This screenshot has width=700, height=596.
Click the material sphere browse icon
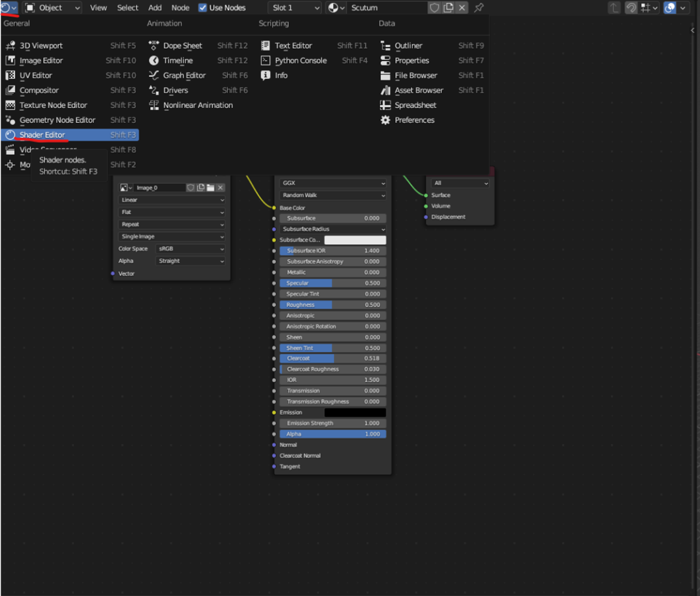pos(336,7)
